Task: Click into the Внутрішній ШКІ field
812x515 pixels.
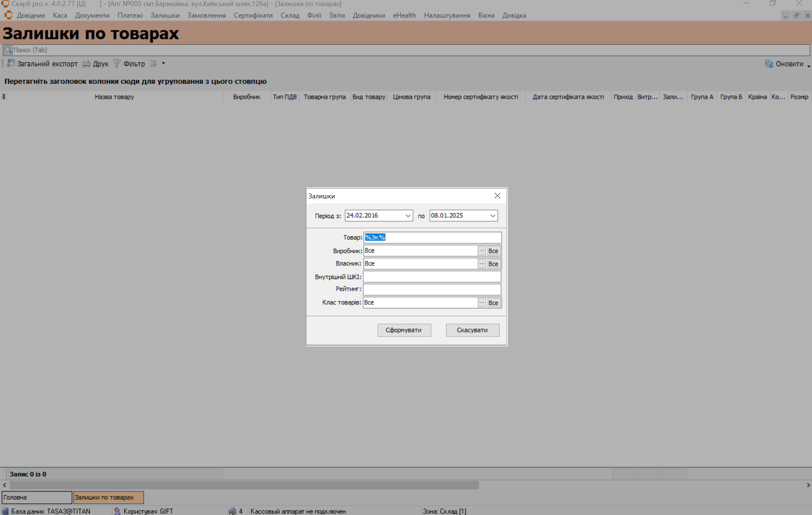Action: click(x=432, y=277)
